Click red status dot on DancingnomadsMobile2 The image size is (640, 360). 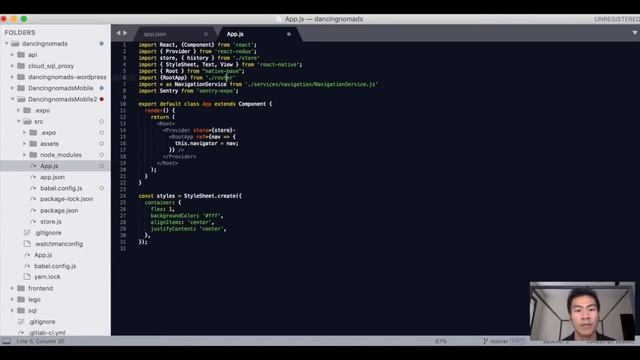click(x=102, y=99)
